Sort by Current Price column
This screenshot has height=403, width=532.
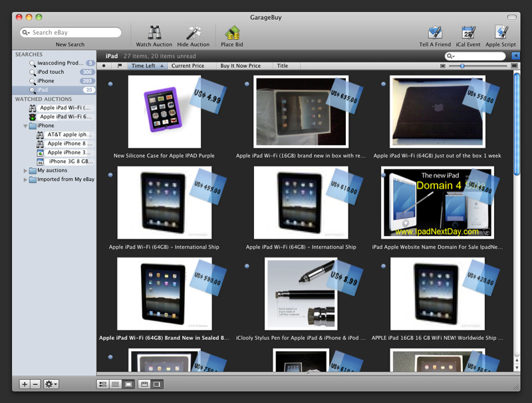point(192,66)
